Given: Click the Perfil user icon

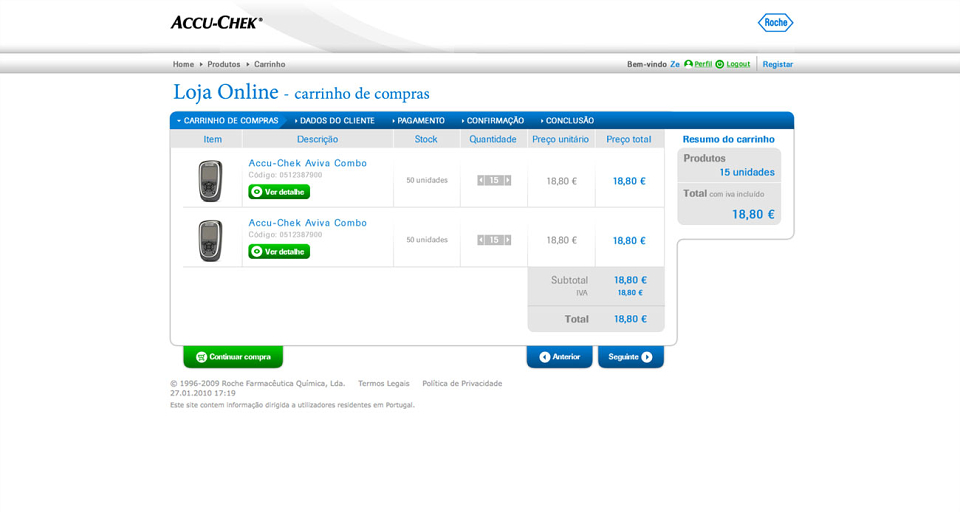Looking at the screenshot, I should click(688, 64).
